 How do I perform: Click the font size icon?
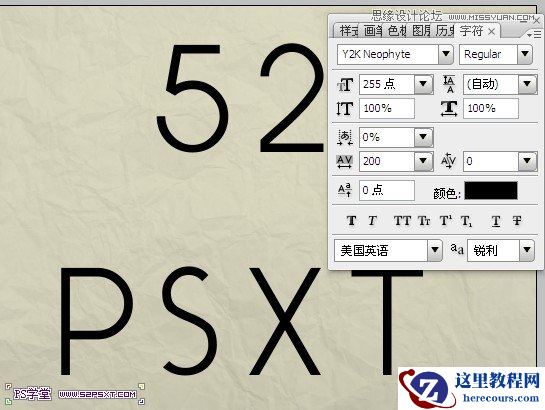pos(345,85)
